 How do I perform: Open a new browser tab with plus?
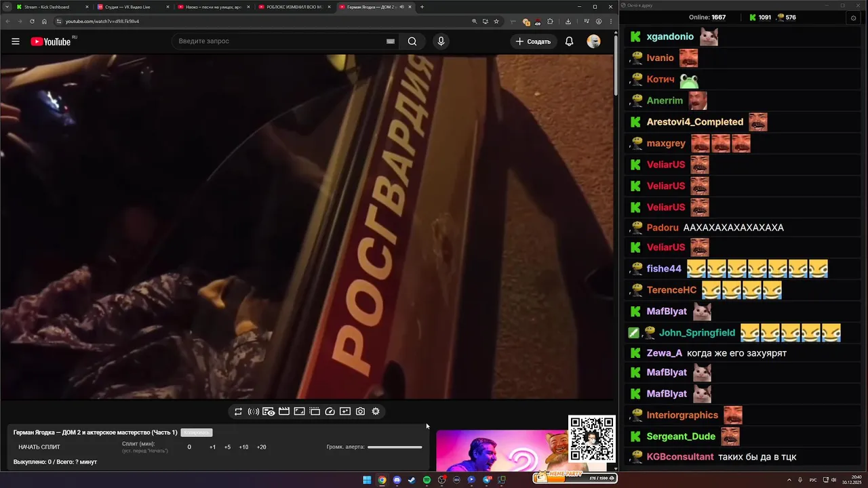[422, 7]
